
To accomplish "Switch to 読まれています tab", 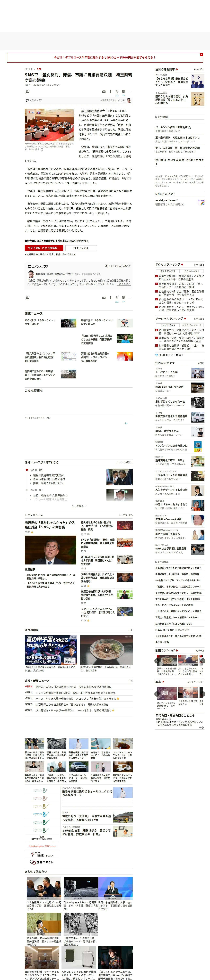I will pos(168,271).
